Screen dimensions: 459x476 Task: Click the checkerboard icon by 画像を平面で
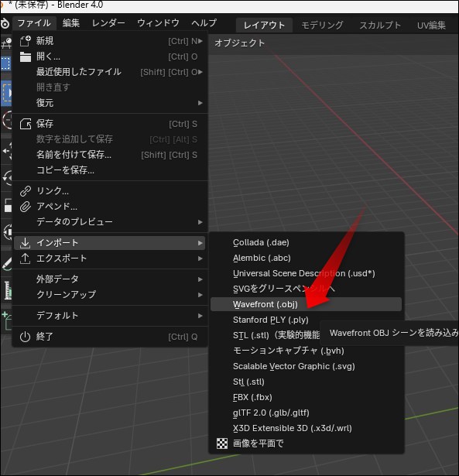(222, 443)
